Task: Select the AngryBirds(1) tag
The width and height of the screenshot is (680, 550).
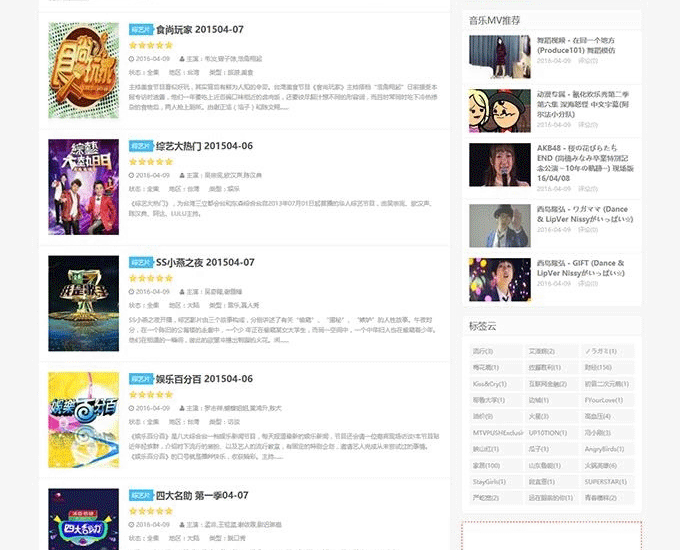Action: point(607,449)
